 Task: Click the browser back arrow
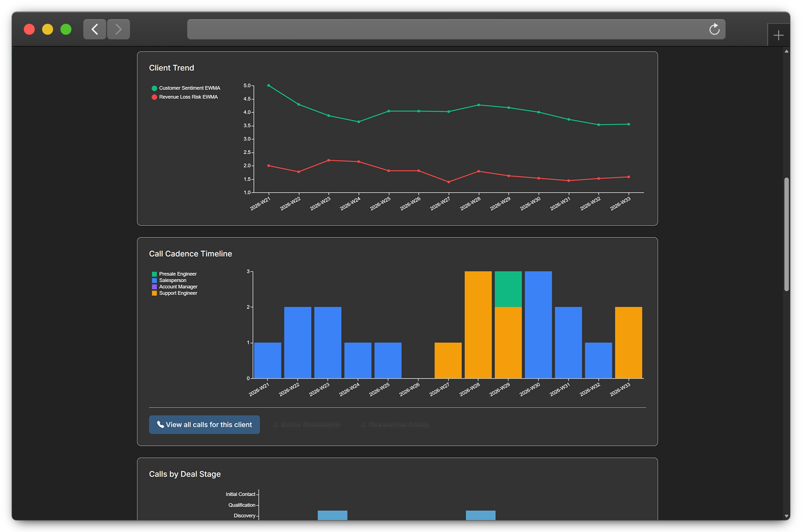click(95, 29)
